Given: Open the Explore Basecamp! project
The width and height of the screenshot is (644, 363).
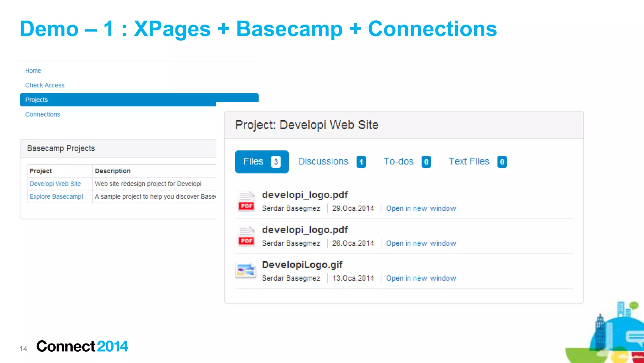Looking at the screenshot, I should (x=56, y=196).
